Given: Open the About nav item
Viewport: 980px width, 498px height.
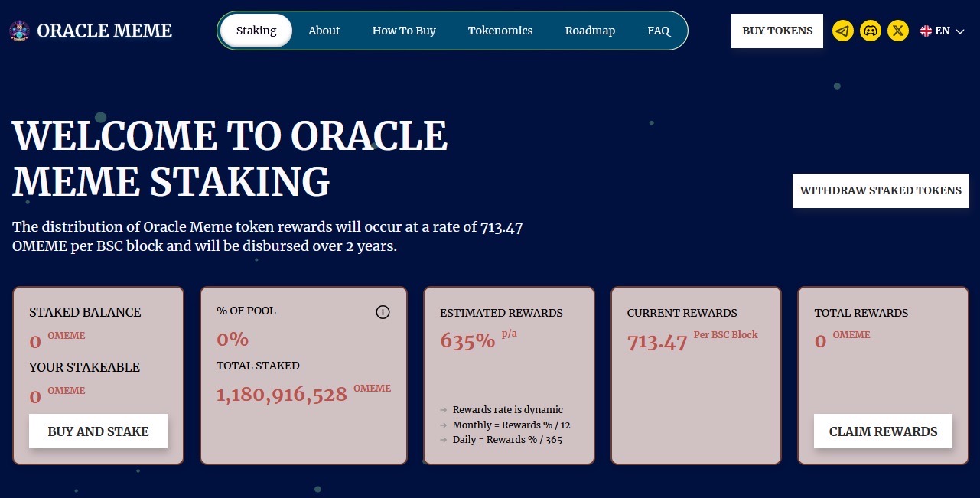Looking at the screenshot, I should tap(324, 31).
